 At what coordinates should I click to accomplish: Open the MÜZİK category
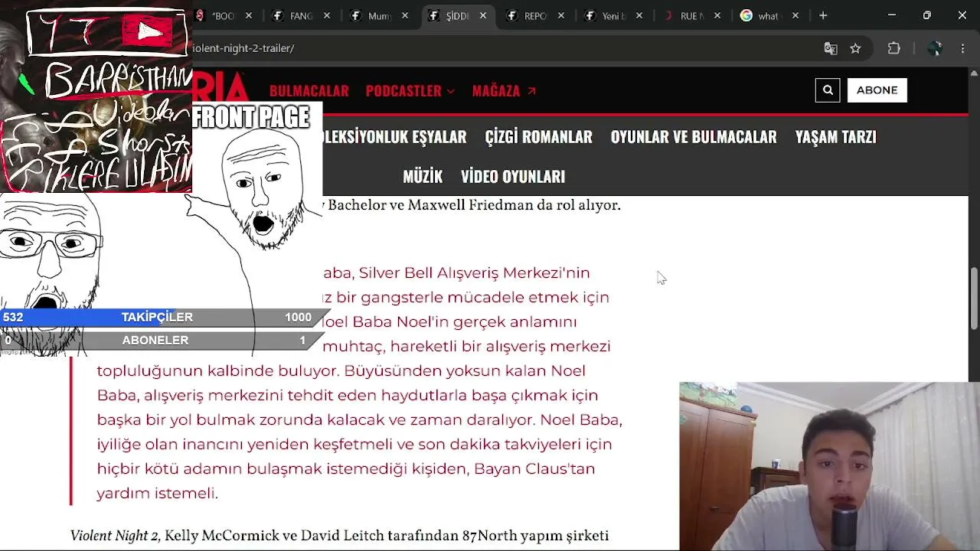[x=423, y=177]
